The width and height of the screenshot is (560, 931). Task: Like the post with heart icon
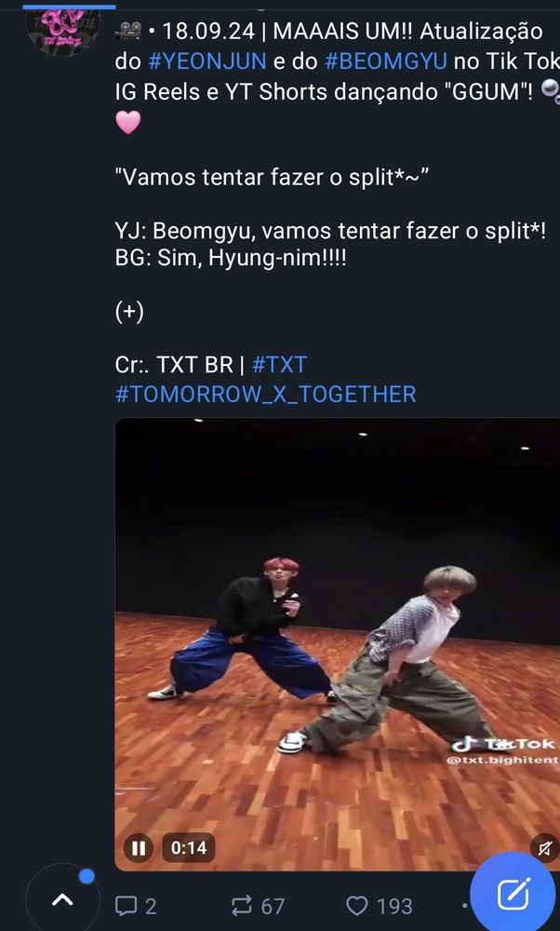coord(356,906)
